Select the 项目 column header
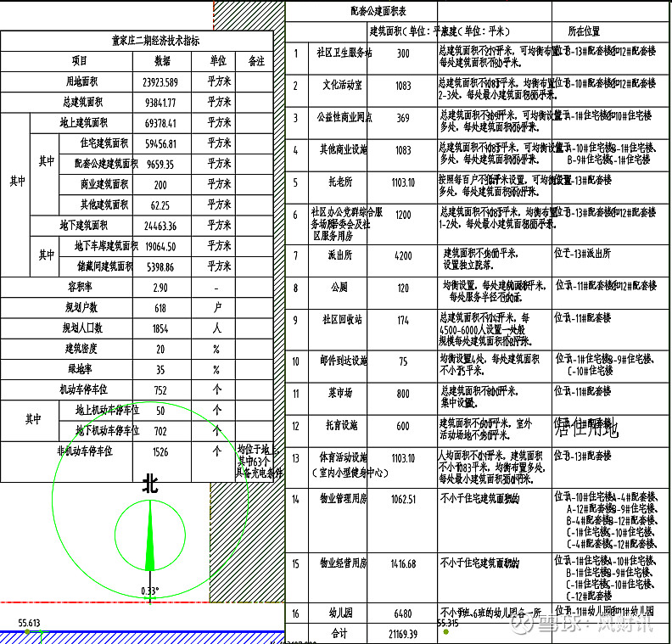 [79, 61]
